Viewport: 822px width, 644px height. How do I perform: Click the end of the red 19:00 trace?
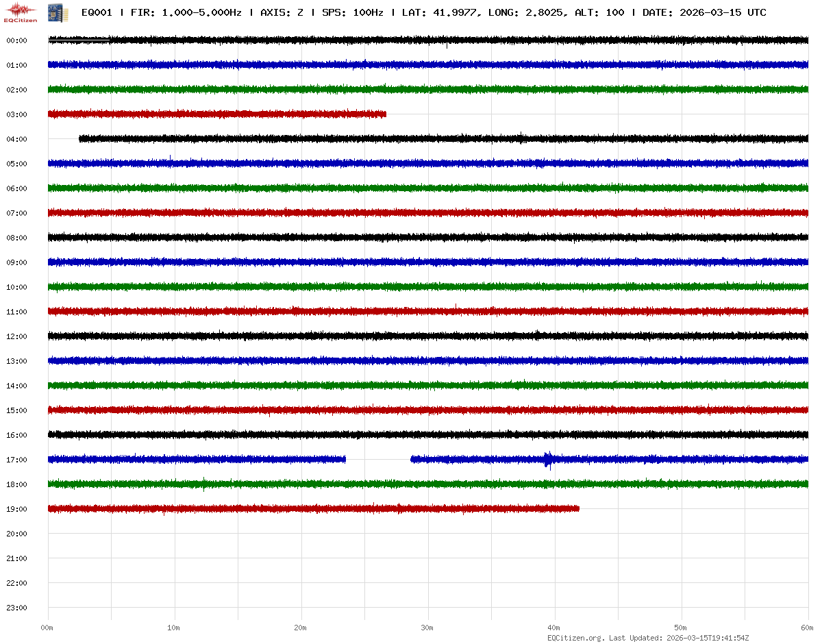(x=578, y=508)
